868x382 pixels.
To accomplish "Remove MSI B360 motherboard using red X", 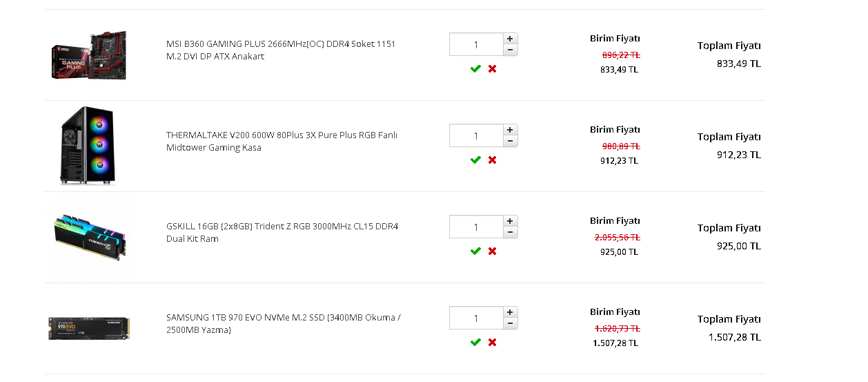I will [492, 69].
